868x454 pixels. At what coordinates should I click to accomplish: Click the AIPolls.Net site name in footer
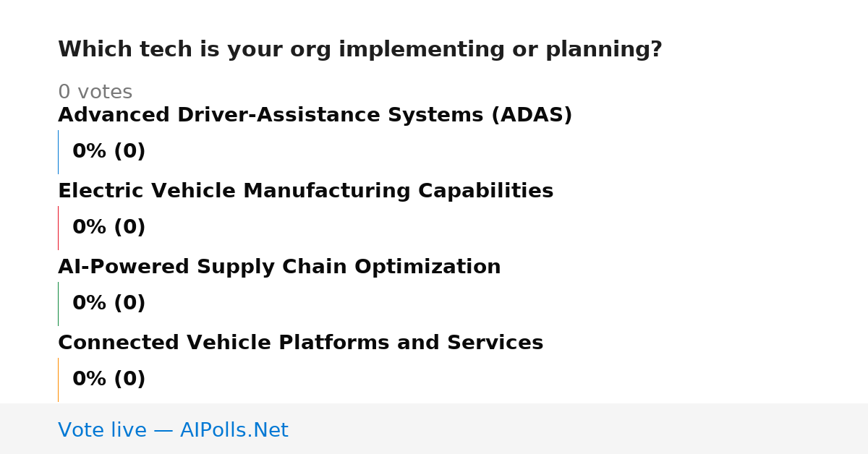click(x=234, y=430)
